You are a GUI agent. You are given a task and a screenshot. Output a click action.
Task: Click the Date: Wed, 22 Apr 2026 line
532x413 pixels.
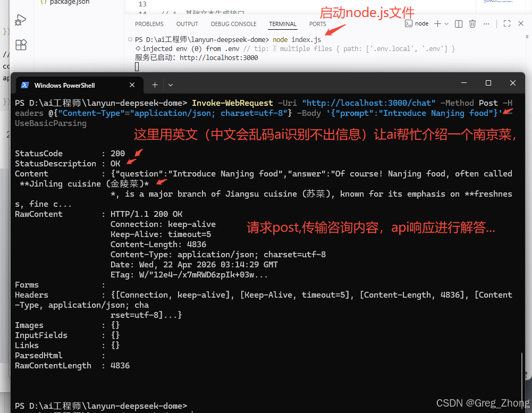pyautogui.click(x=194, y=264)
